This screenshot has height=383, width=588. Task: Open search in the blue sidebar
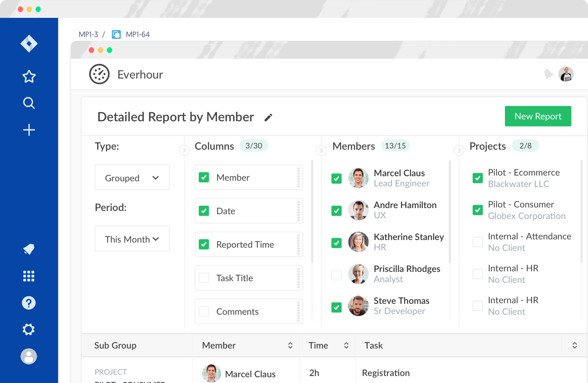pos(29,103)
